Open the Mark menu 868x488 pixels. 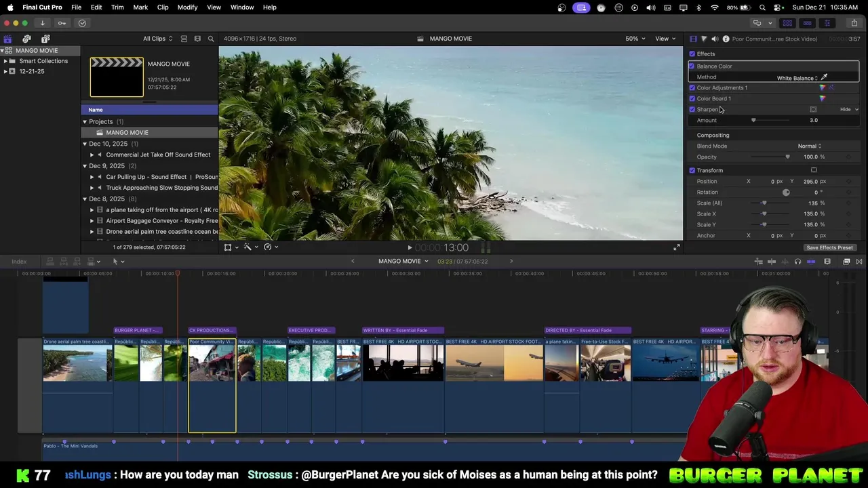pyautogui.click(x=140, y=7)
